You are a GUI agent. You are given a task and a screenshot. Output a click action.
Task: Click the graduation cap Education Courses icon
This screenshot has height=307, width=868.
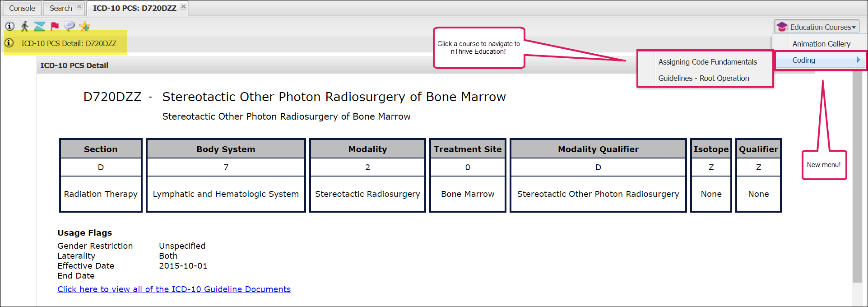pyautogui.click(x=782, y=27)
